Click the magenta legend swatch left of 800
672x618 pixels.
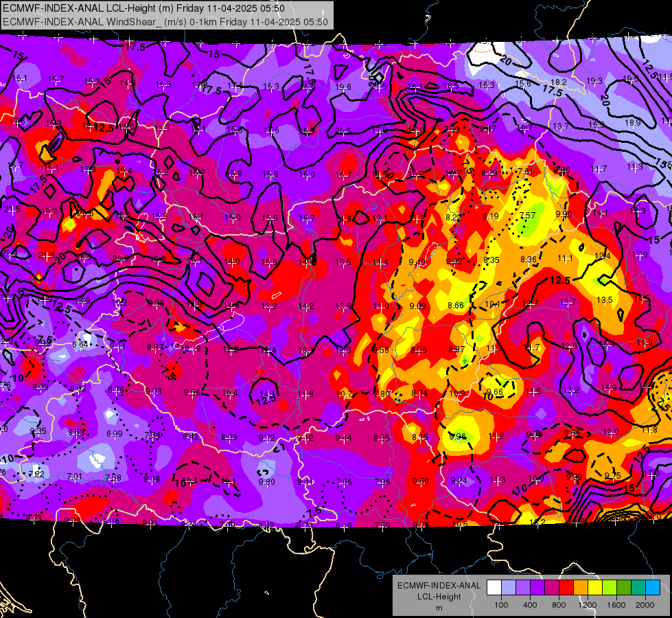pos(552,588)
